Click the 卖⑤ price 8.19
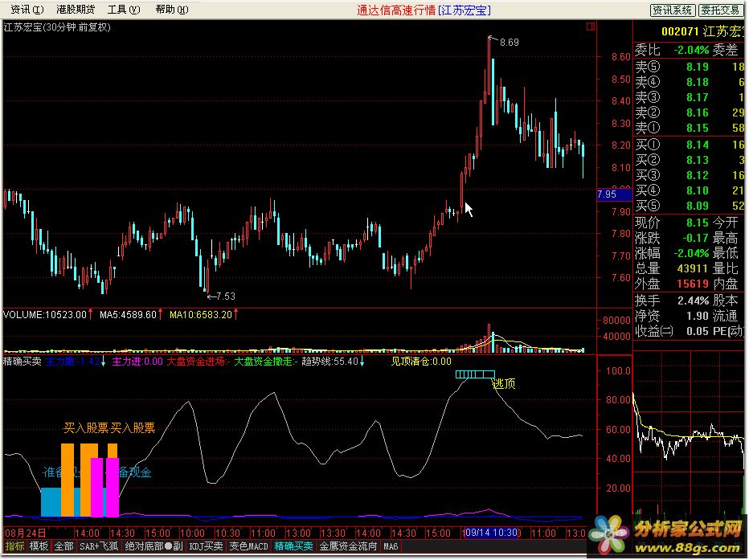The image size is (749, 560). pyautogui.click(x=697, y=67)
